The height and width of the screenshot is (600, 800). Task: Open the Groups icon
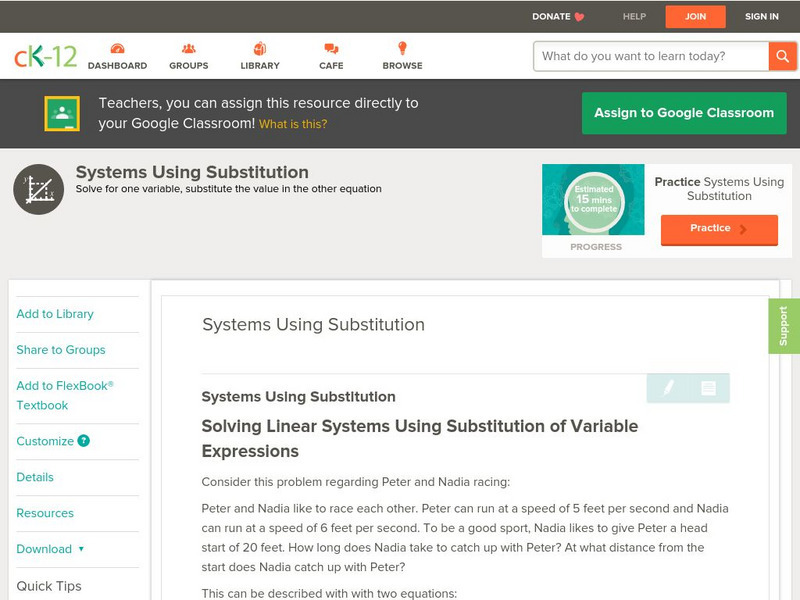click(x=188, y=49)
